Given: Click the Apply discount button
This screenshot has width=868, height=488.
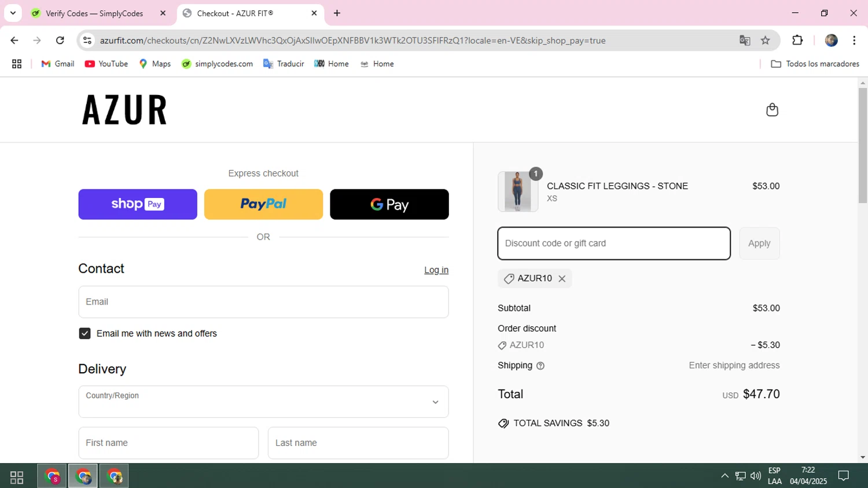Looking at the screenshot, I should pos(759,243).
